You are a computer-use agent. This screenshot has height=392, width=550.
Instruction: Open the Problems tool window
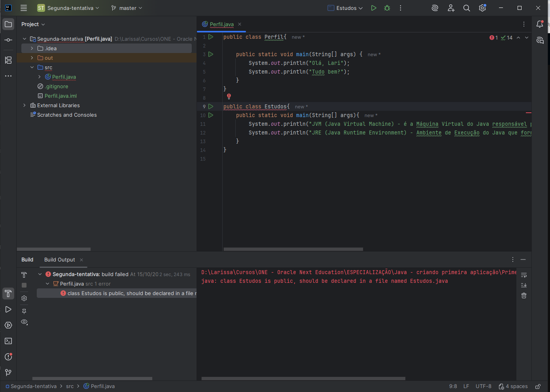8,357
